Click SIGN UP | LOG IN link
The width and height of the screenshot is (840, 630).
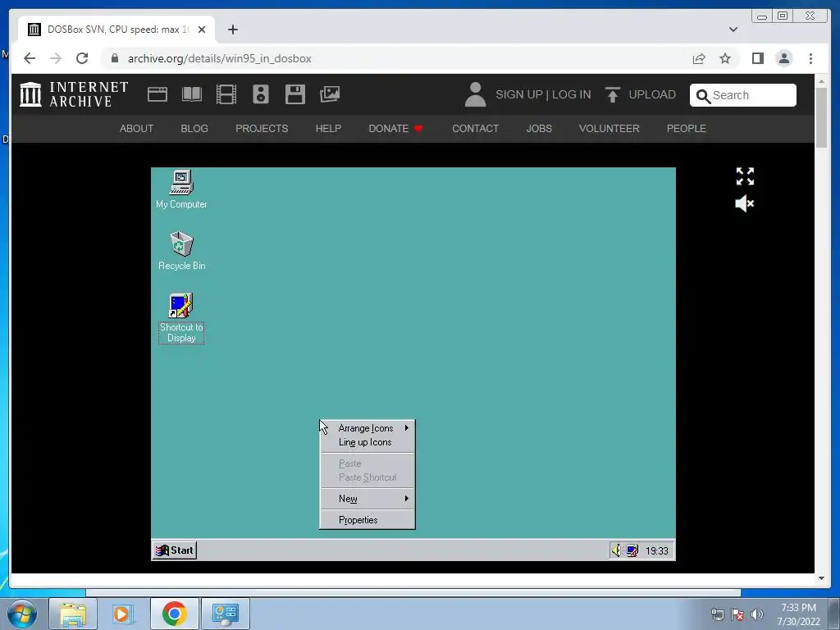543,94
